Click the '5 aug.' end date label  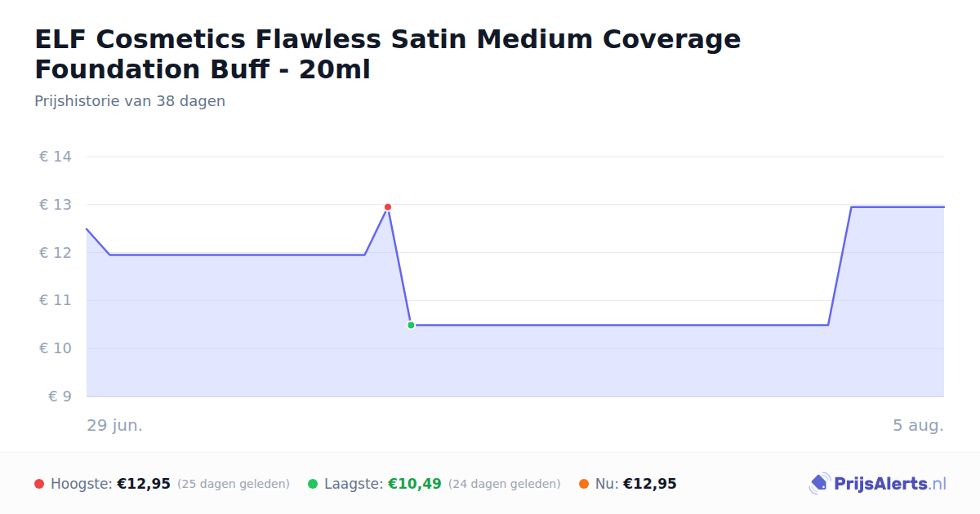(x=918, y=425)
